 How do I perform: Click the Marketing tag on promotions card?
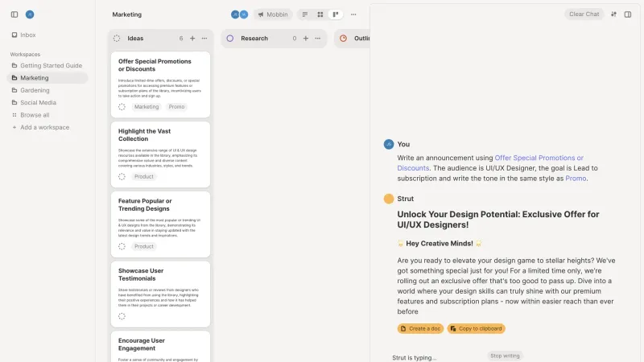tap(147, 107)
